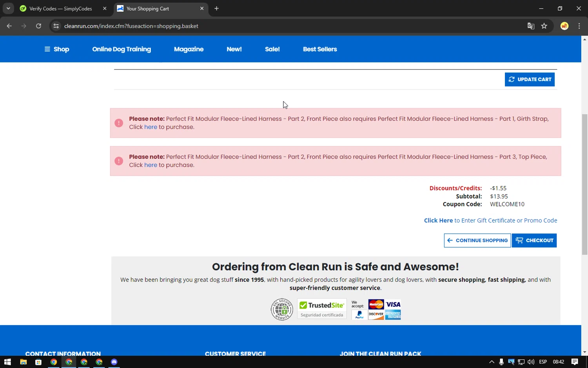Viewport: 588px width, 368px height.
Task: Click the MasterCard payment logo
Action: (x=376, y=304)
